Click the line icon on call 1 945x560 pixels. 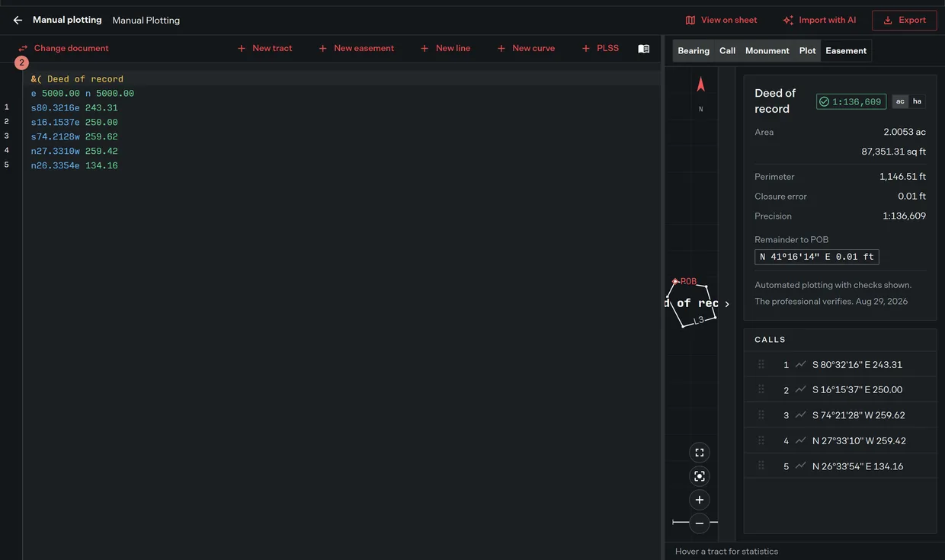[800, 364]
